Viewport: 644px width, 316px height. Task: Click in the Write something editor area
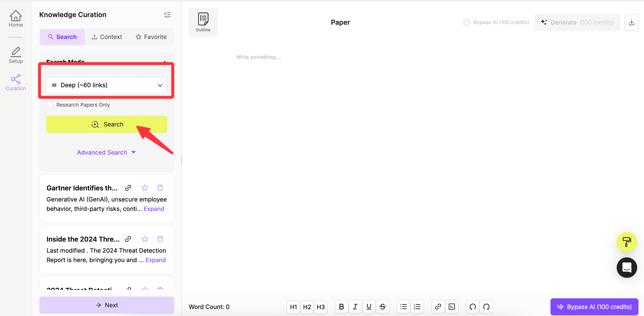click(x=259, y=57)
